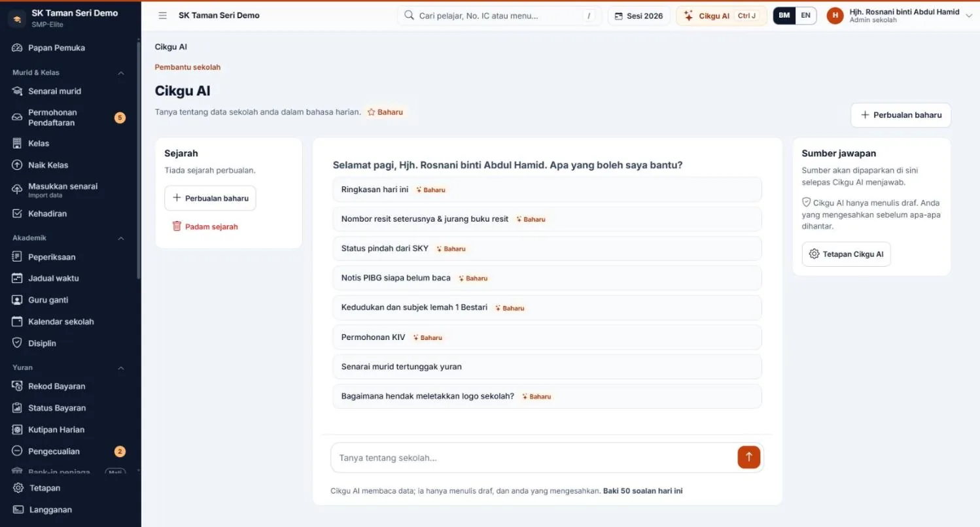Select Nombor resit seterusnya suggestion
The image size is (980, 527).
547,219
